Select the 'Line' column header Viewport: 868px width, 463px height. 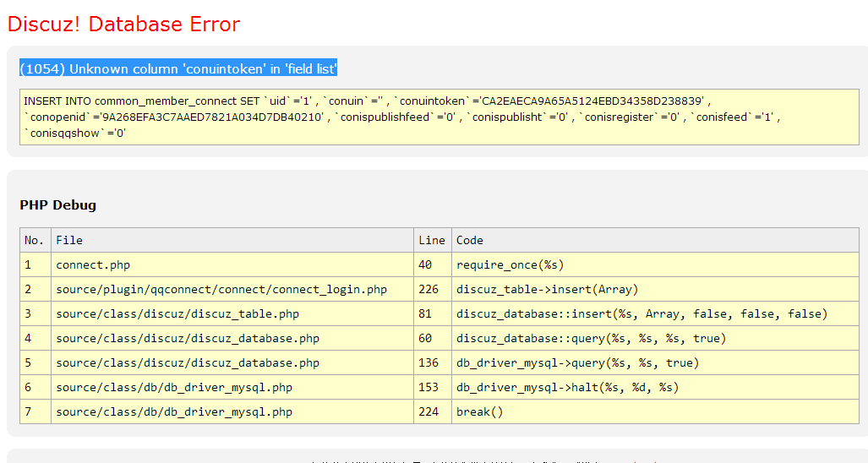click(x=432, y=240)
